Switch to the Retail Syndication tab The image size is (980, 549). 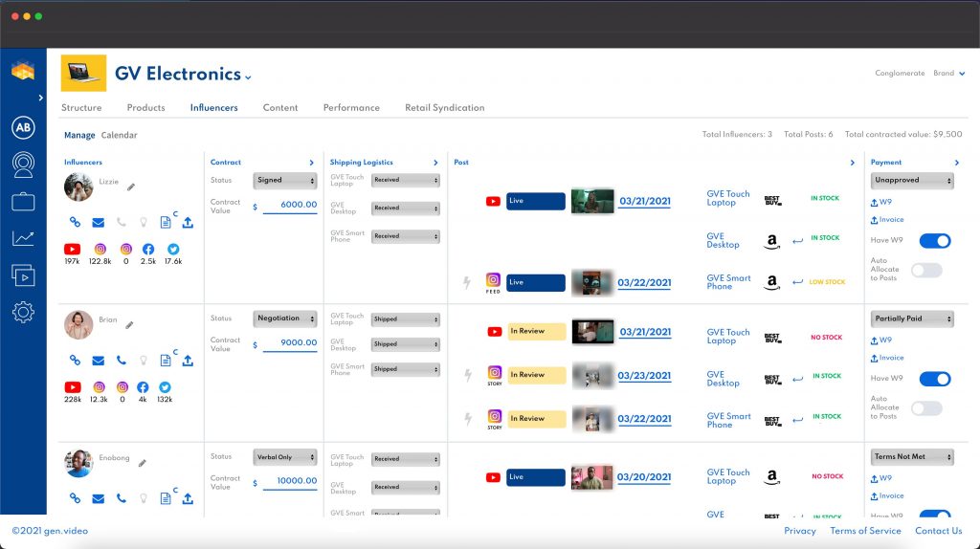[x=444, y=107]
